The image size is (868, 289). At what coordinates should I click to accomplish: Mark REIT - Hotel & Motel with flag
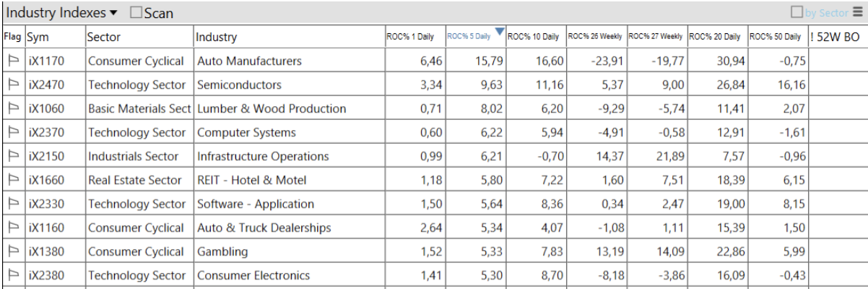tap(13, 181)
